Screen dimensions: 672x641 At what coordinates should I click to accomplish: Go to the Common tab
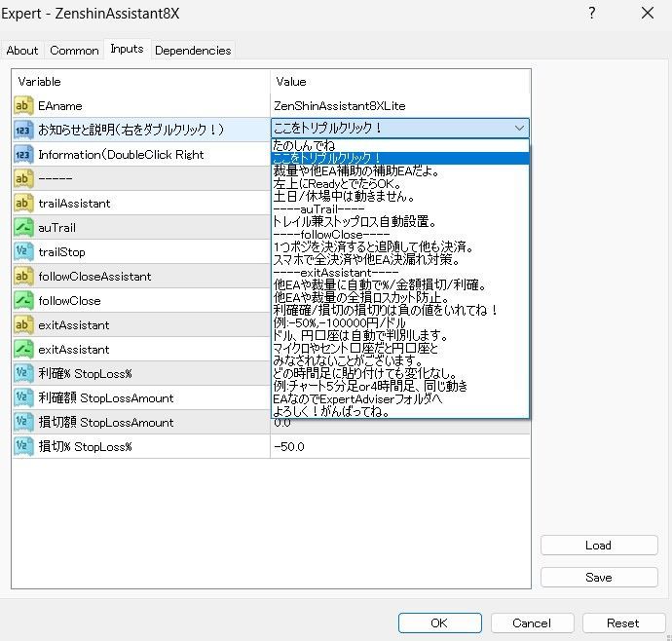[x=74, y=51]
